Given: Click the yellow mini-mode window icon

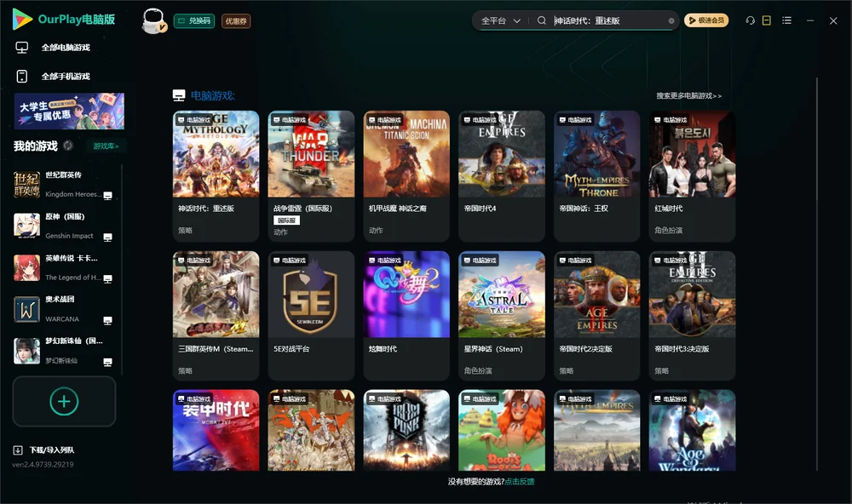Looking at the screenshot, I should pyautogui.click(x=767, y=20).
